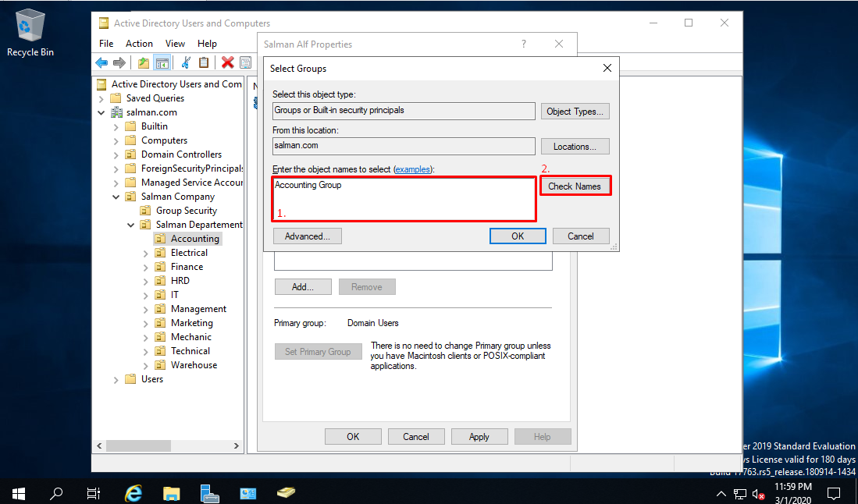Image resolution: width=858 pixels, height=504 pixels.
Task: Select the Computers container
Action: click(x=156, y=140)
